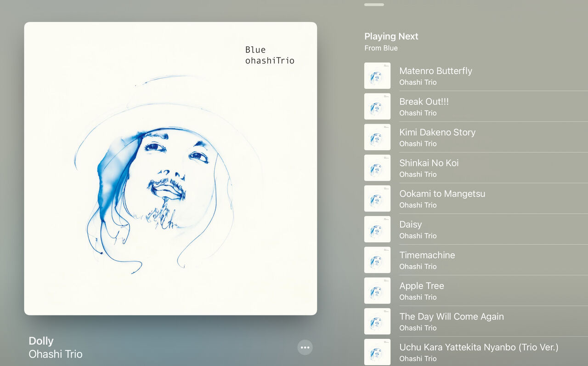Select Ohashi Trio under Break Out!!!

tap(418, 113)
